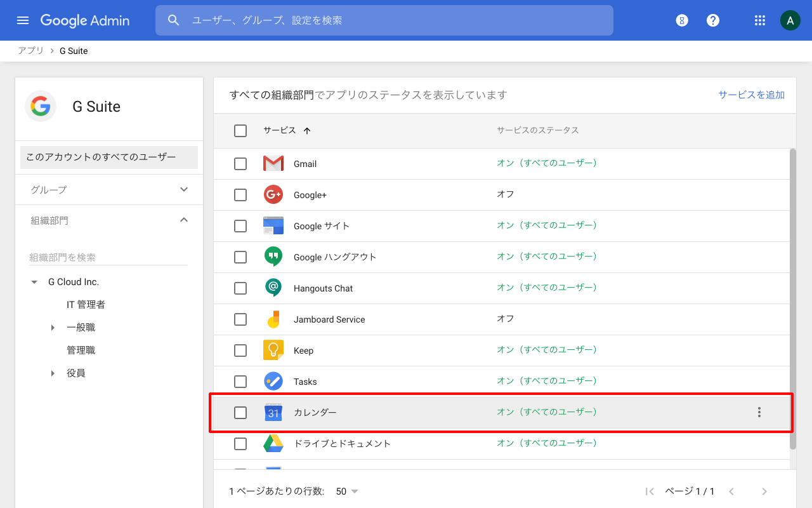The image size is (812, 508).
Task: Open the main hamburger menu
Action: (x=23, y=20)
